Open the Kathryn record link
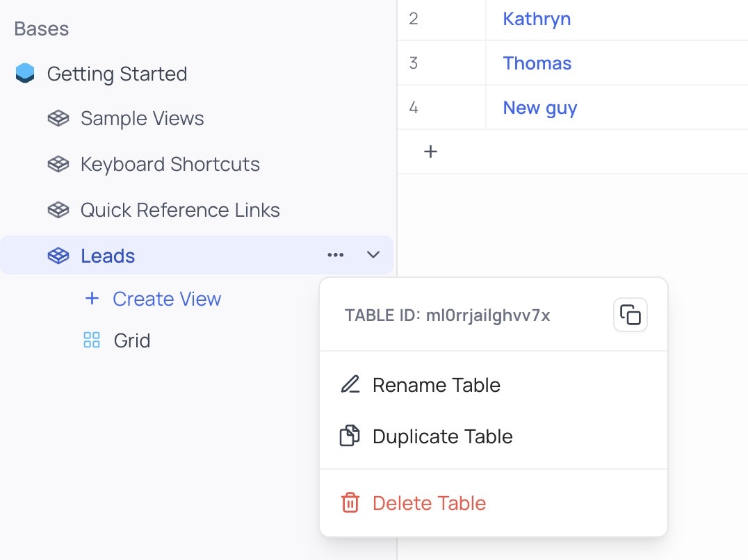 [537, 19]
